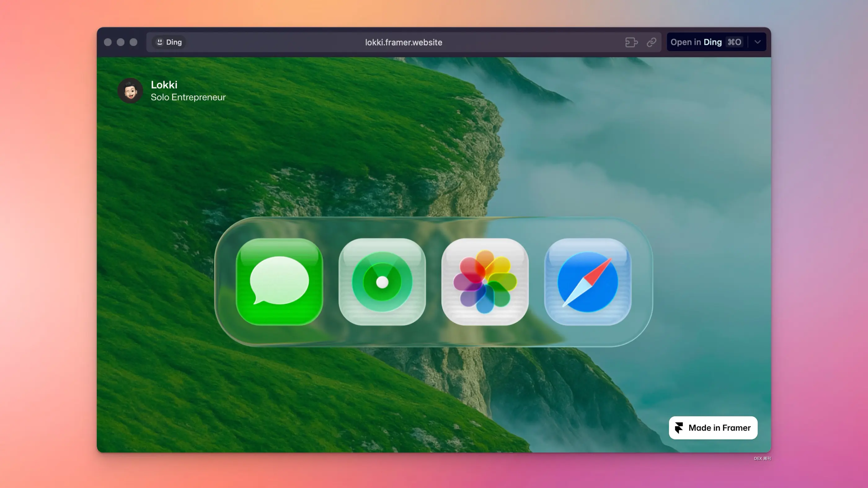
Task: Close the window with leftmost dot
Action: click(108, 42)
